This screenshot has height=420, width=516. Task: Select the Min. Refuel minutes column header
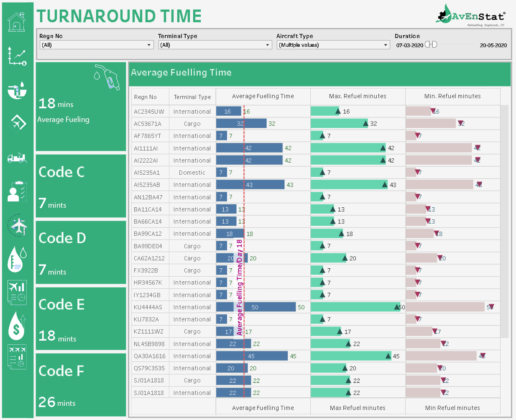click(452, 96)
